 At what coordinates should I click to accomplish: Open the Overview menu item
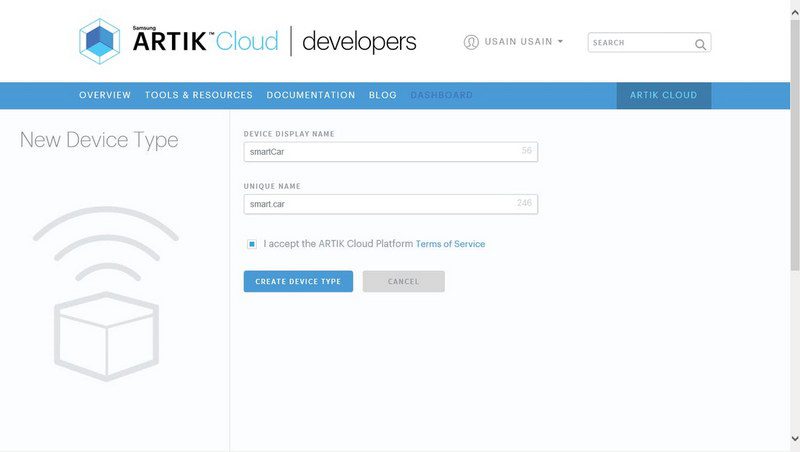point(105,95)
